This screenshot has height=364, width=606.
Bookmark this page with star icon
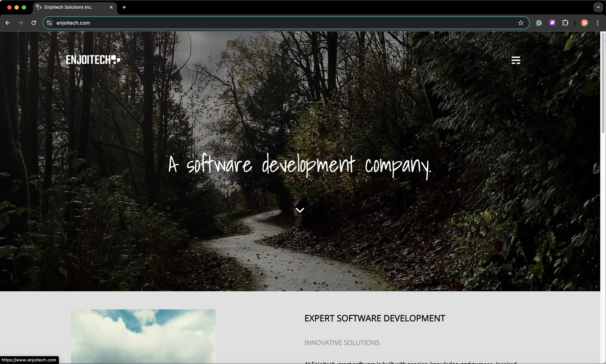coord(521,23)
